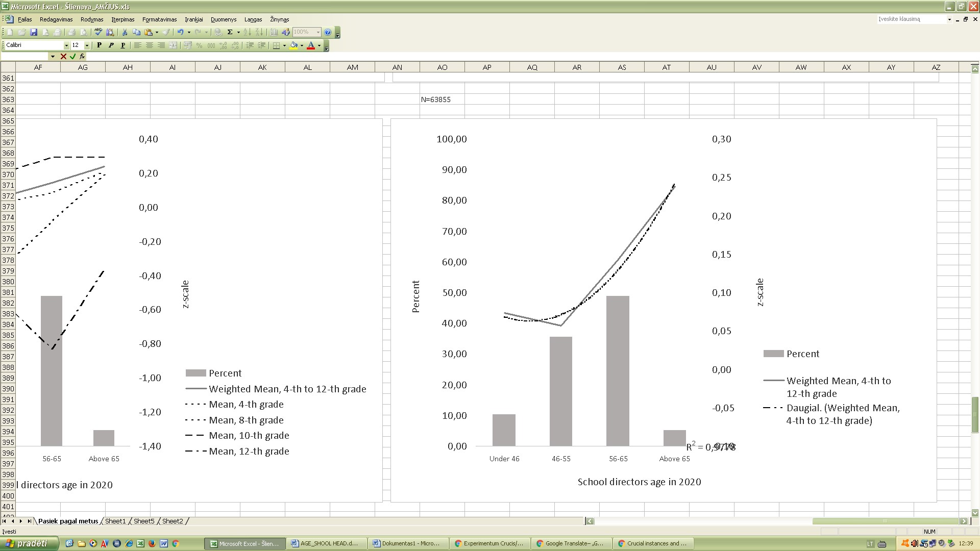The image size is (980, 551).
Task: Apply the yellow Fill Color bucket
Action: tap(293, 45)
